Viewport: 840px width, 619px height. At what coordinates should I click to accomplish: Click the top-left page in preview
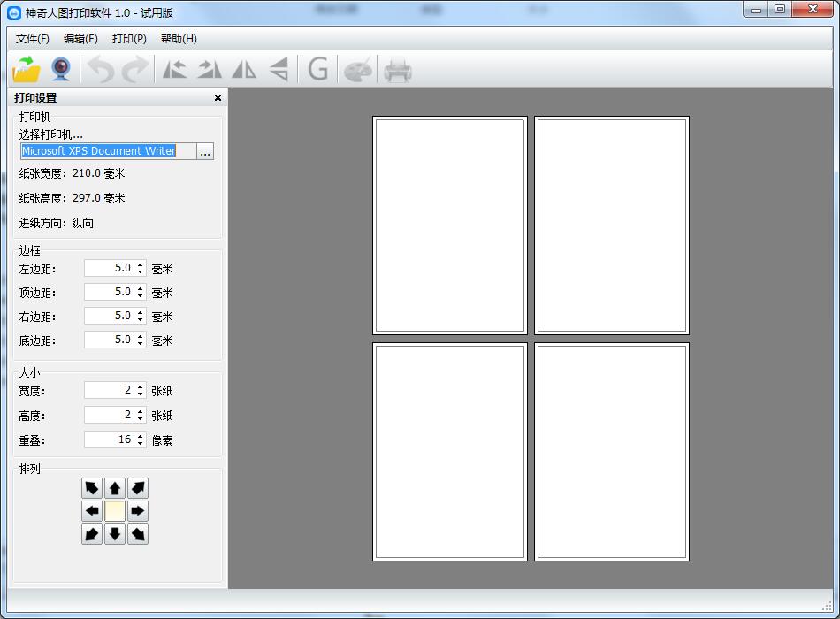tap(450, 225)
